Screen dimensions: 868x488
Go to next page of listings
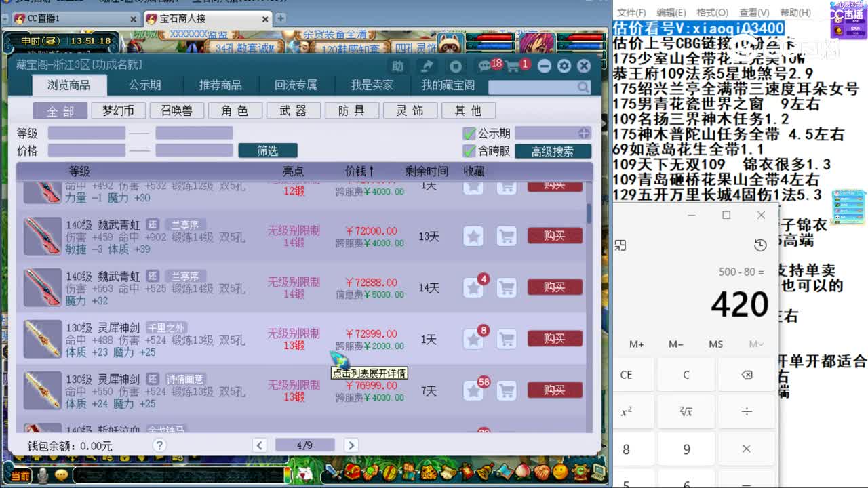(x=351, y=445)
